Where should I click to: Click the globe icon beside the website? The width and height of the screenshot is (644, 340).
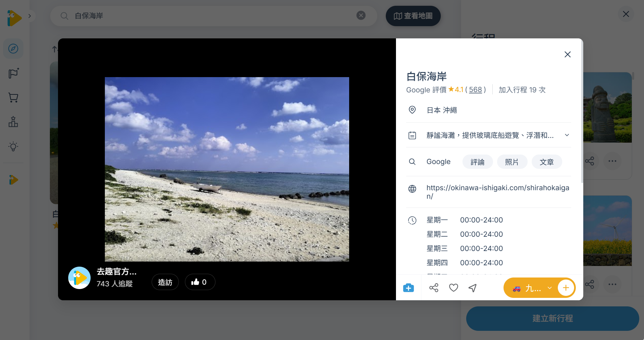[412, 189]
